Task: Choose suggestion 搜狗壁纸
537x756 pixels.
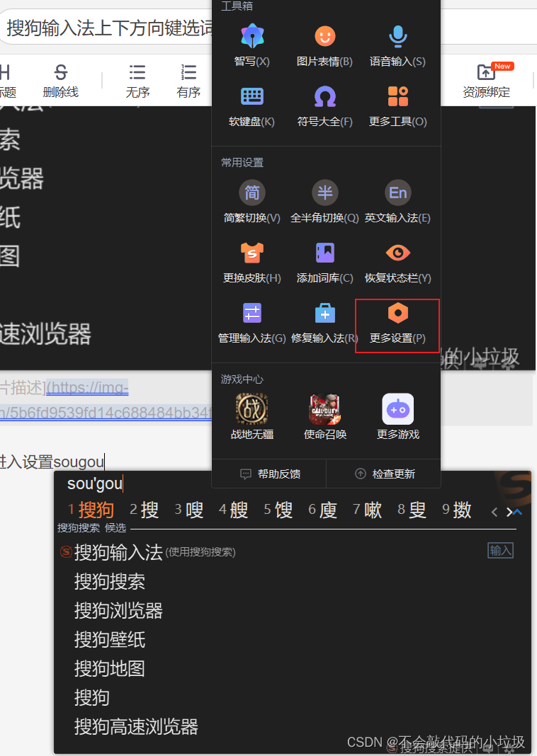Action: click(x=110, y=639)
